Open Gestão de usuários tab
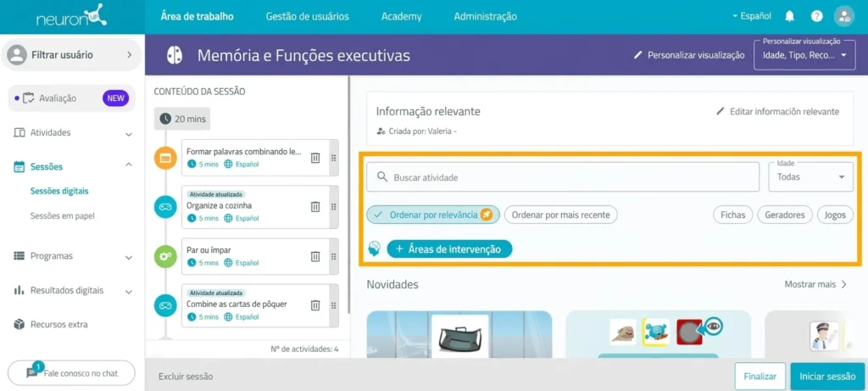 click(x=307, y=17)
